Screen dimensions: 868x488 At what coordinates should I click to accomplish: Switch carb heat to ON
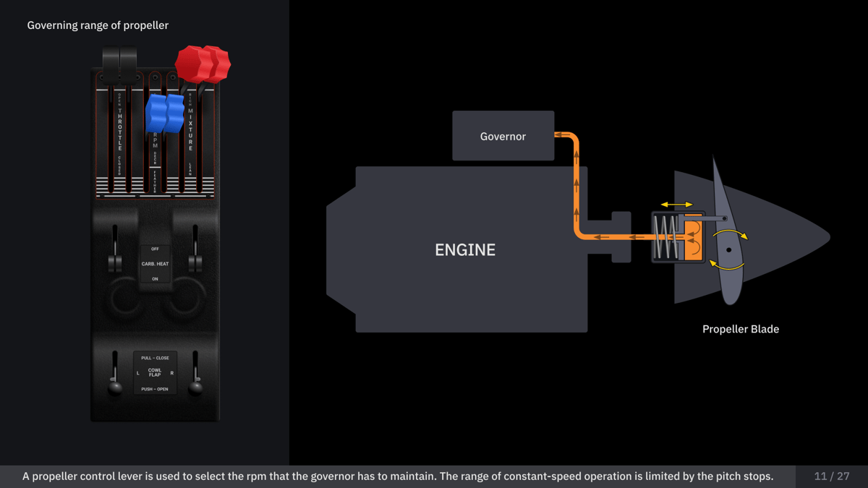tap(155, 279)
